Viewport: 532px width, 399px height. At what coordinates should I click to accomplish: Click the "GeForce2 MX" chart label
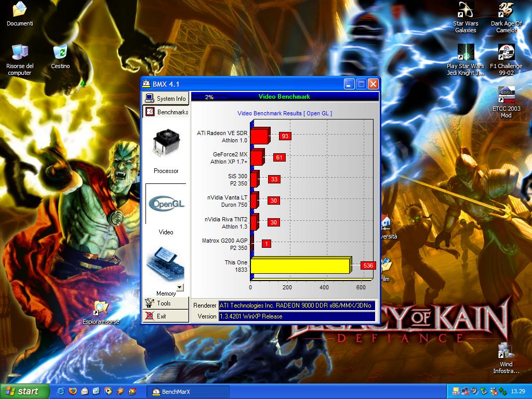tap(230, 154)
